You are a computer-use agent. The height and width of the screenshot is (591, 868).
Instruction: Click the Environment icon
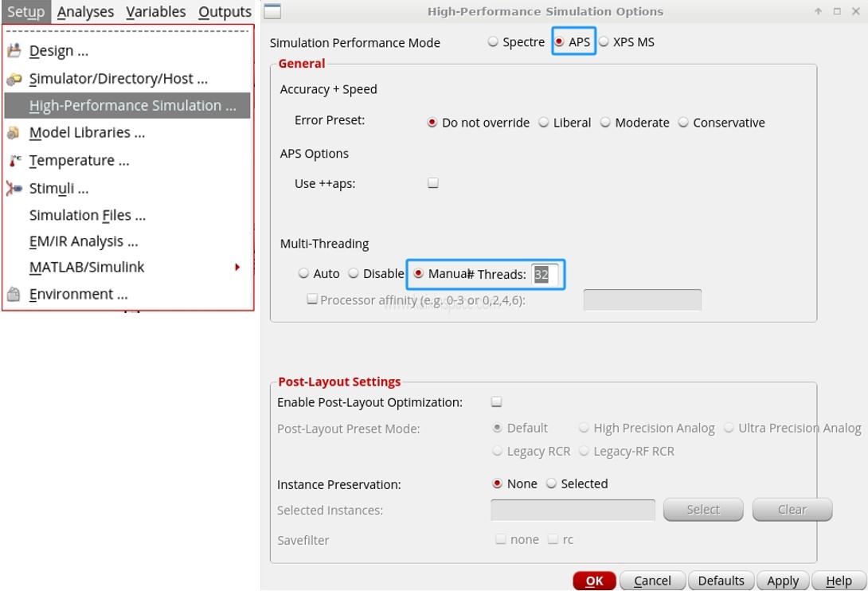coord(14,295)
